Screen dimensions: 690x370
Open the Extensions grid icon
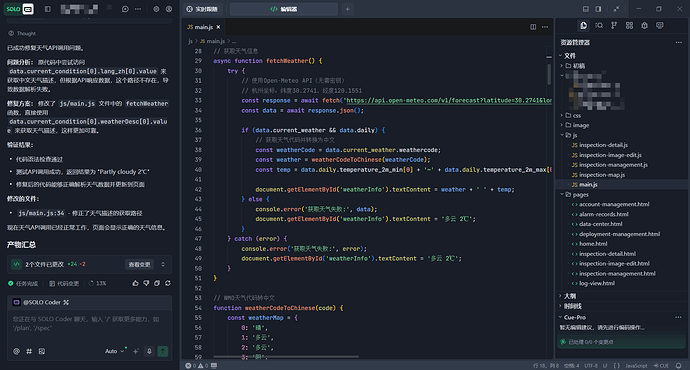pyautogui.click(x=629, y=26)
